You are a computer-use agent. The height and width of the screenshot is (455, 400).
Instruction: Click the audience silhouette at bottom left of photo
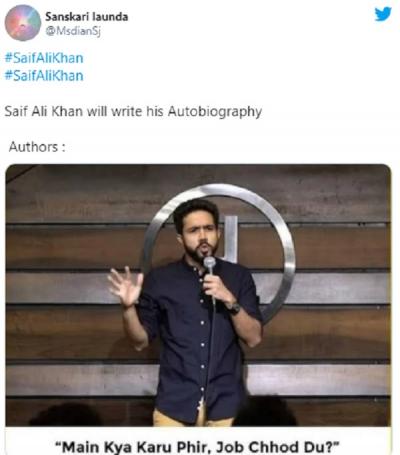pos(67,415)
